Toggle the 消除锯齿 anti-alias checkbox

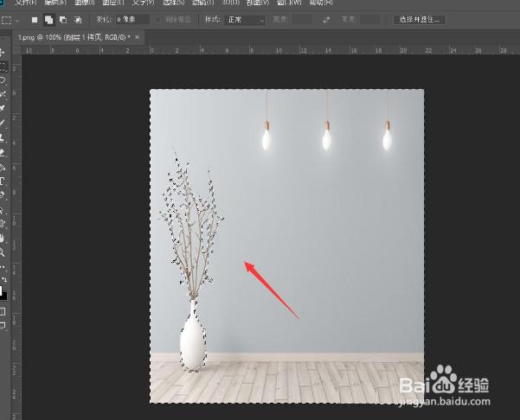coord(158,20)
